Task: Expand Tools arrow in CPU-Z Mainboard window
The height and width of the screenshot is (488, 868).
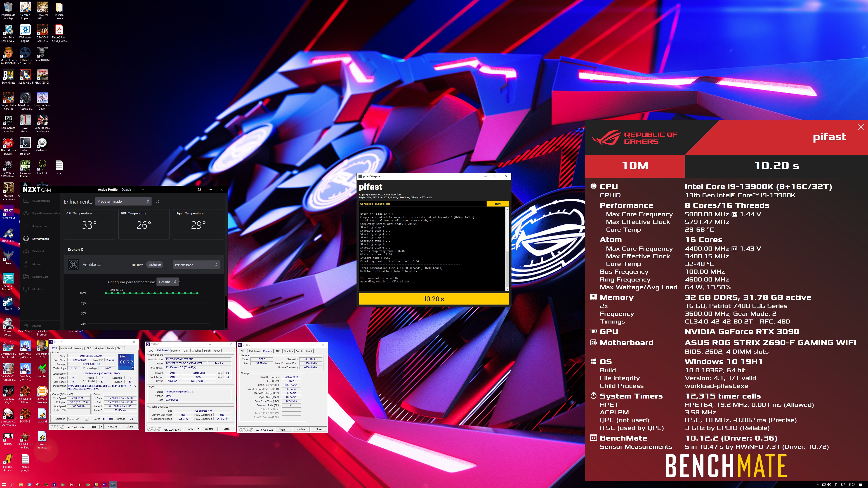Action: [198, 429]
